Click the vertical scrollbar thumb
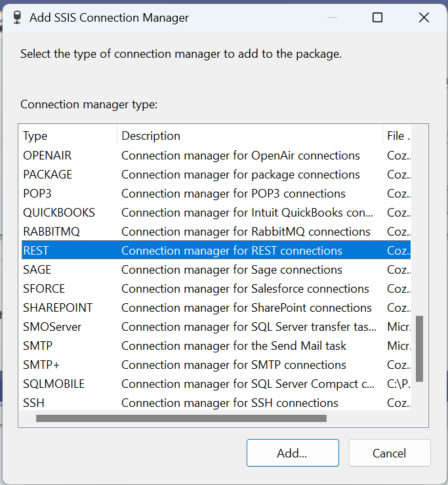 coord(420,348)
